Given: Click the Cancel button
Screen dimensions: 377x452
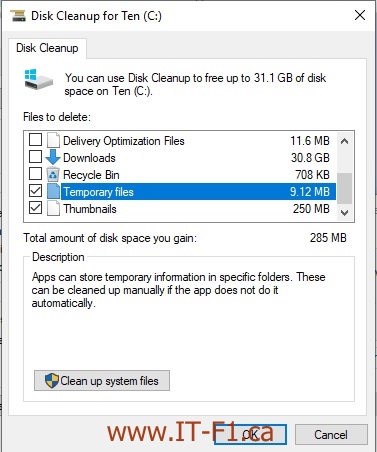Looking at the screenshot, I should click(331, 434).
